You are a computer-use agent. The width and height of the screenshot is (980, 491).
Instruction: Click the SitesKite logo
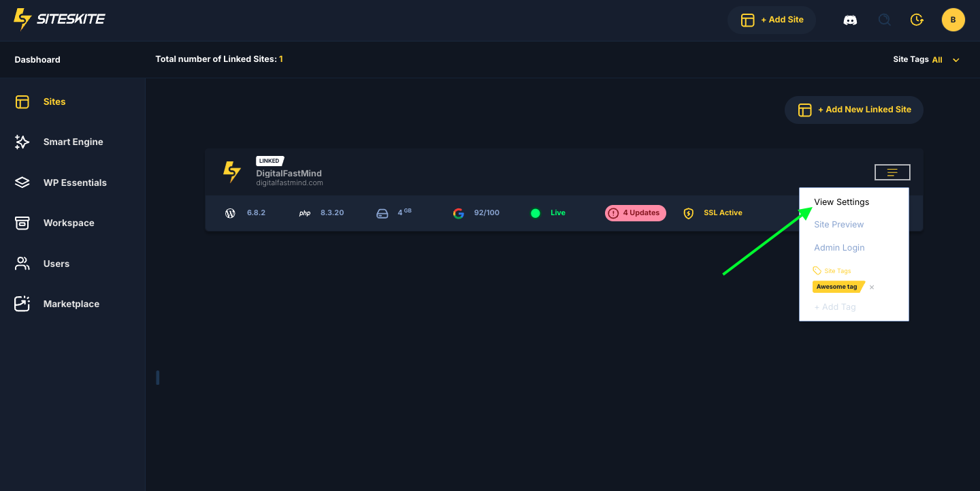(x=60, y=19)
